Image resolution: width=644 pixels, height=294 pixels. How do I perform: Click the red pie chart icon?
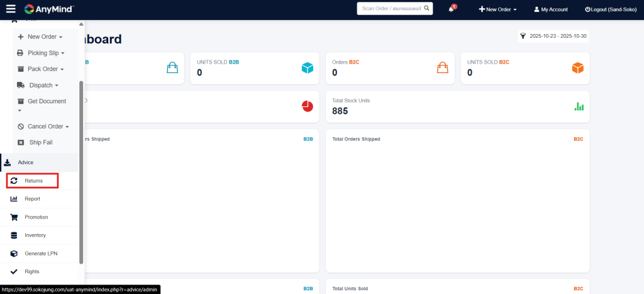tap(307, 106)
